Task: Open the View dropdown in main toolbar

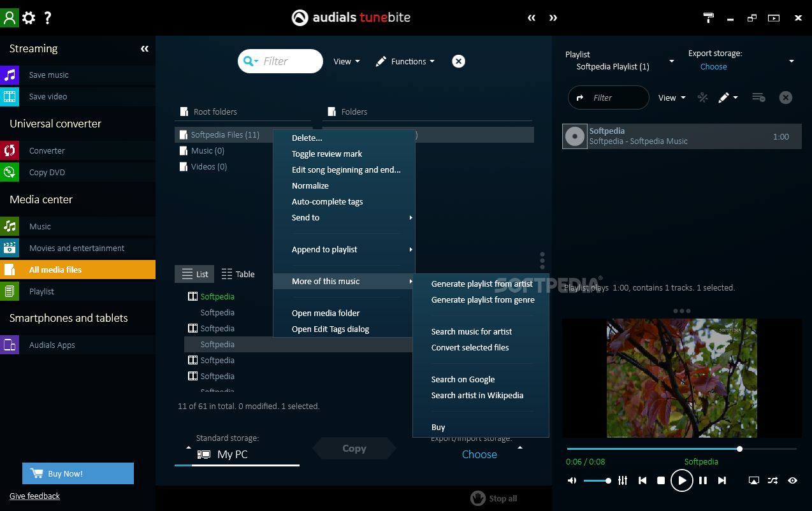Action: pyautogui.click(x=347, y=61)
